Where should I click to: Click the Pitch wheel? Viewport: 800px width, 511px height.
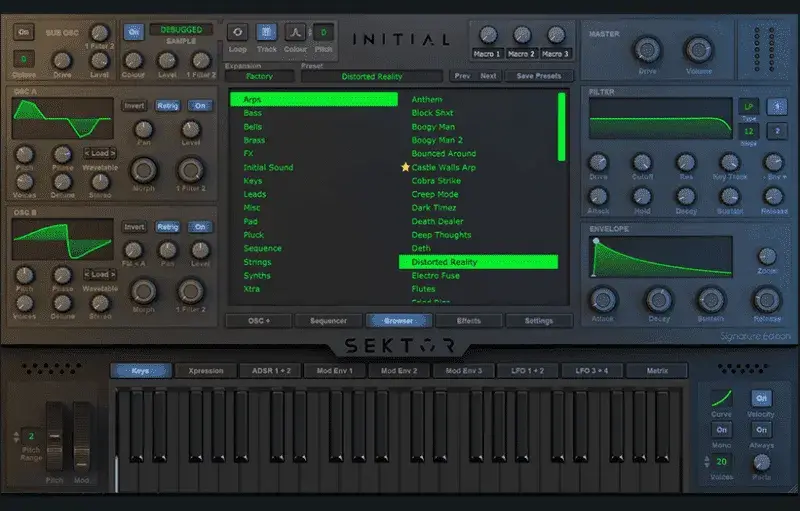coord(55,436)
